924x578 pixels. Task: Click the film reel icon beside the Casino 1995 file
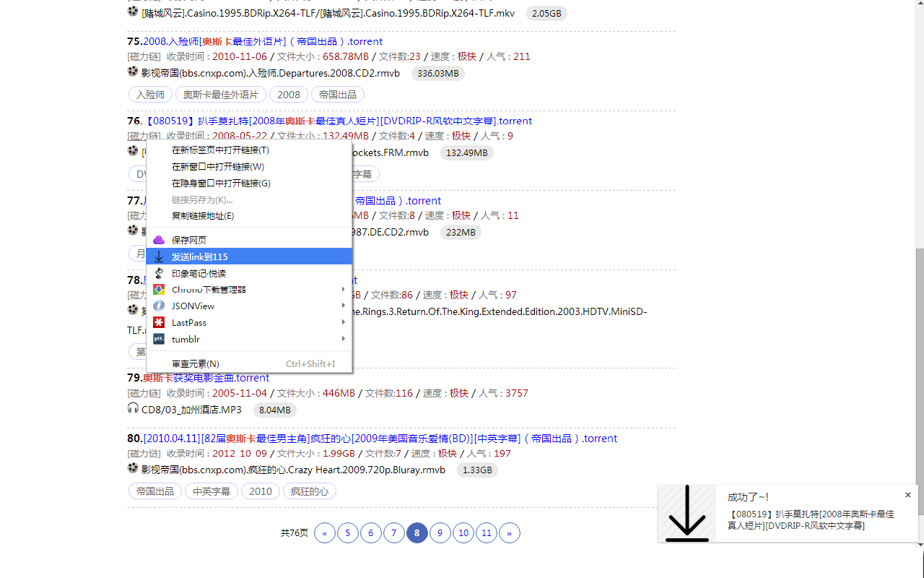(x=133, y=11)
